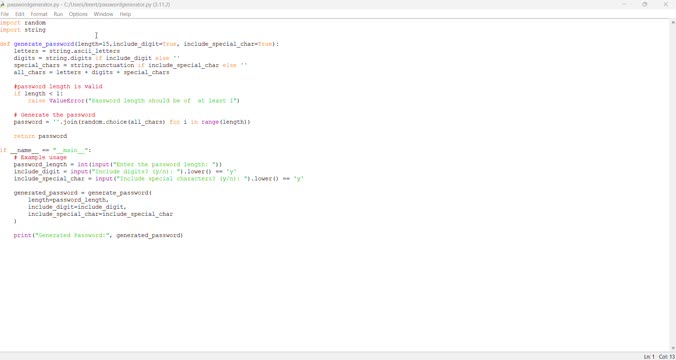Click the Ln/Col indicator in status bar
Screen dimensions: 676x360
pyautogui.click(x=659, y=357)
